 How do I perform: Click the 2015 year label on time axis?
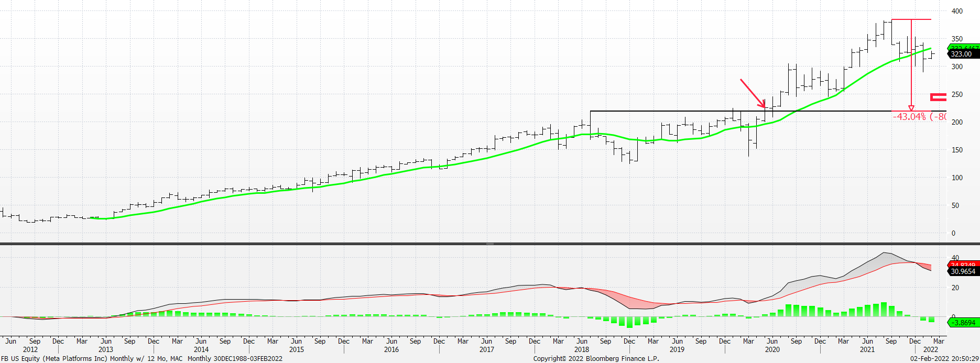[297, 349]
